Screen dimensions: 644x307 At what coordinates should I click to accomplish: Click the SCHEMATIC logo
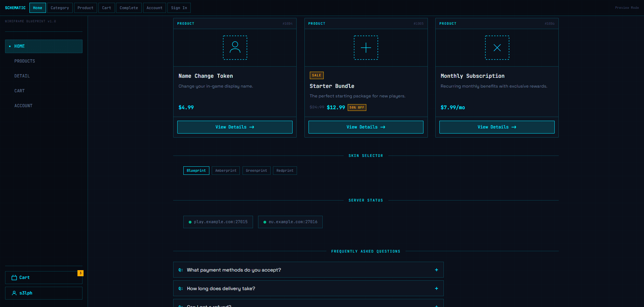(x=15, y=8)
